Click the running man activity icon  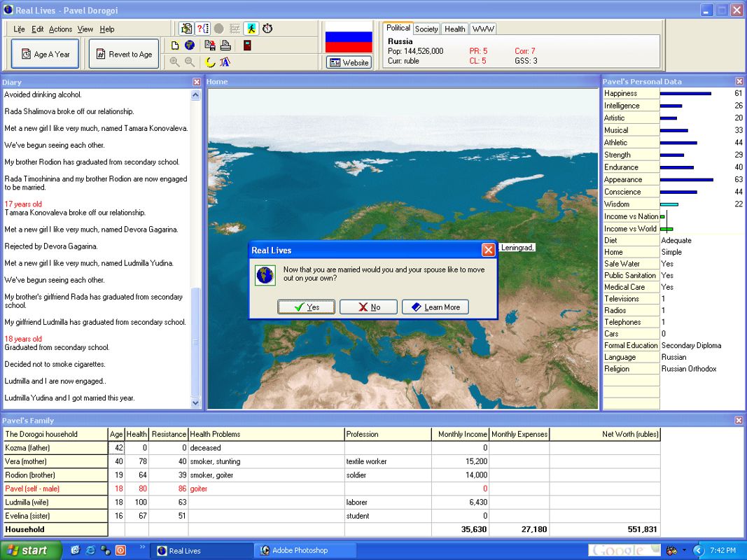[x=251, y=29]
